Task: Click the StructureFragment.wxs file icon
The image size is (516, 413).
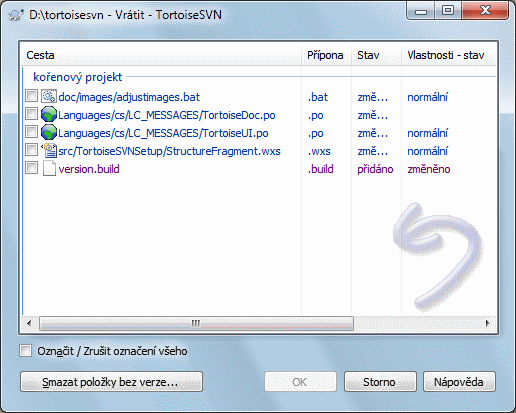Action: (49, 151)
